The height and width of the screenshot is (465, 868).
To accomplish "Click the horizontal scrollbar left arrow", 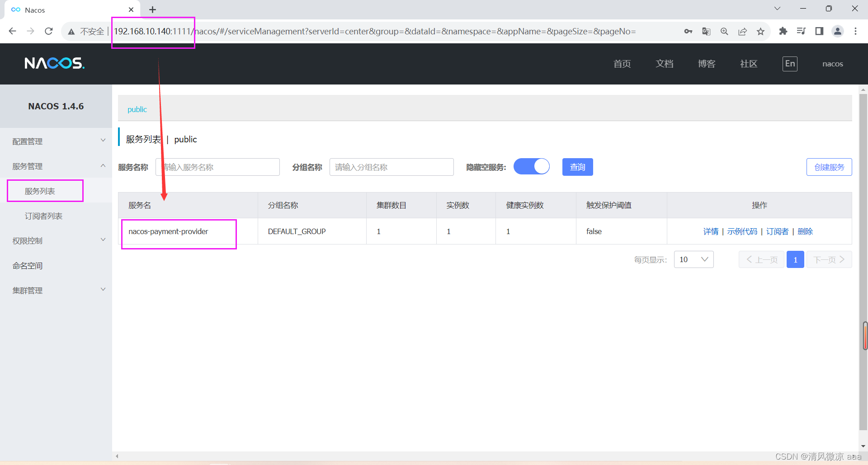I will [x=117, y=456].
